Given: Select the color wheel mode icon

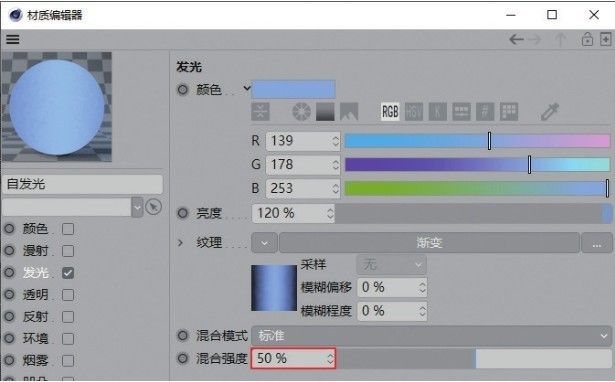Looking at the screenshot, I should (x=301, y=112).
